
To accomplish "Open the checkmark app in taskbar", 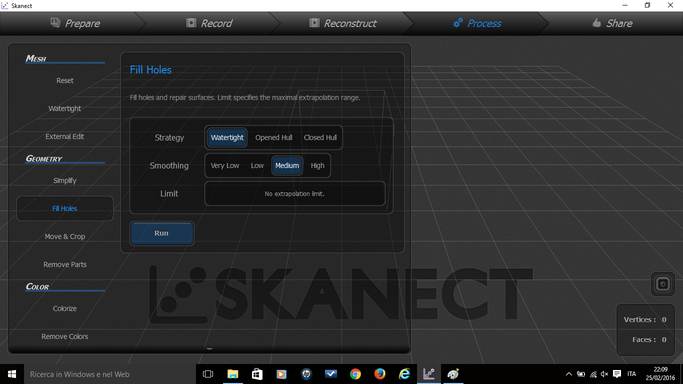I will pyautogui.click(x=331, y=374).
